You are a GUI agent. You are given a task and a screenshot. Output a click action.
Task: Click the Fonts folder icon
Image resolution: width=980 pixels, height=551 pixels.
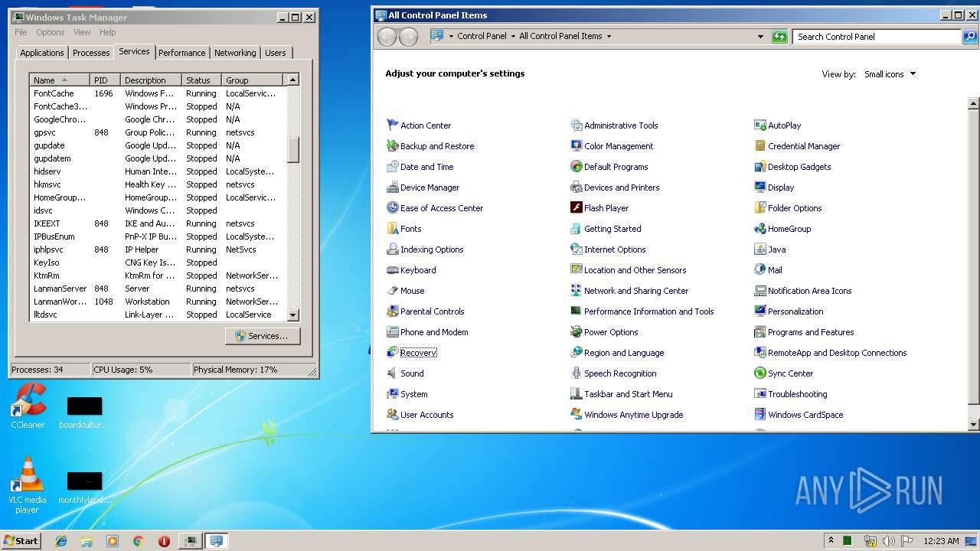pyautogui.click(x=393, y=228)
